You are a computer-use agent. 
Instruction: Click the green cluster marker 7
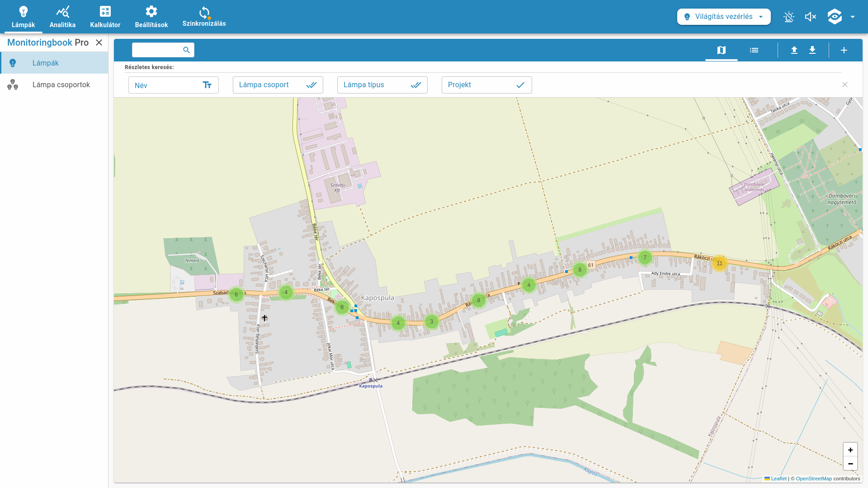[x=645, y=258]
